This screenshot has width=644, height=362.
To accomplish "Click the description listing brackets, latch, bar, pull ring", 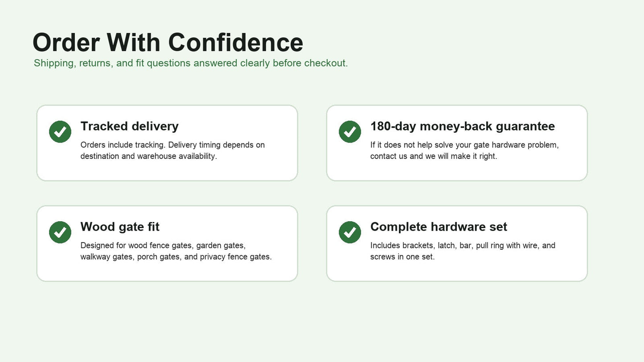I will 463,251.
